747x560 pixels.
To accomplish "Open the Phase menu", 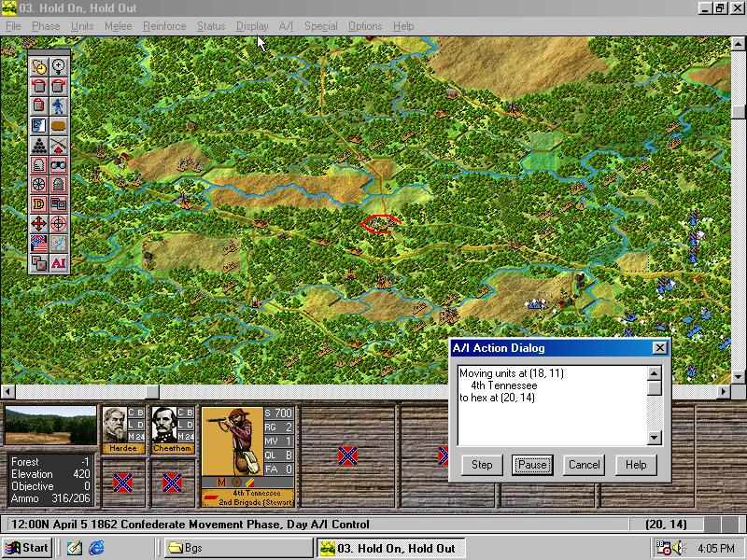I will (x=46, y=26).
